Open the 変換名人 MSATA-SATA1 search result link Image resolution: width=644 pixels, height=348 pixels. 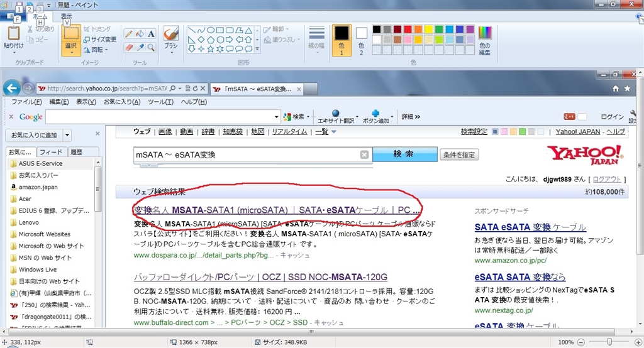277,209
